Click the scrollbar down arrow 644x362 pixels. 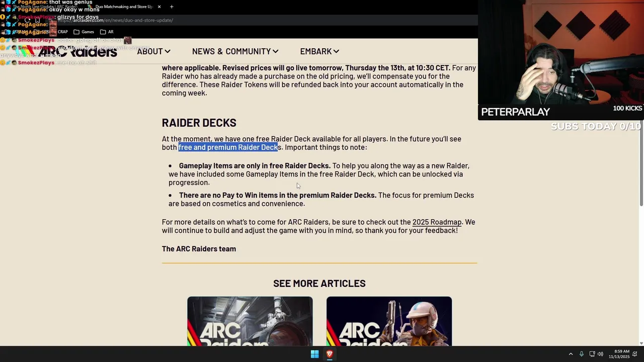641,343
